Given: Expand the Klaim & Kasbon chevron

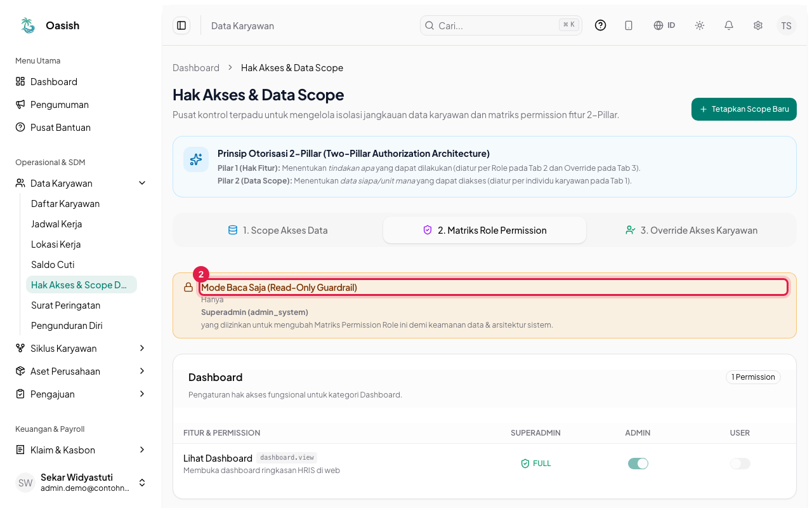Looking at the screenshot, I should [142, 450].
